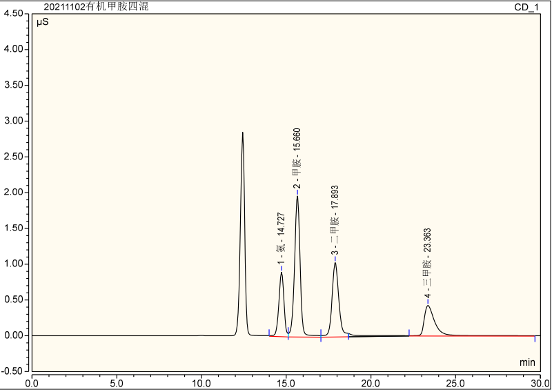Click the min unit label on the time axis

tap(527, 362)
